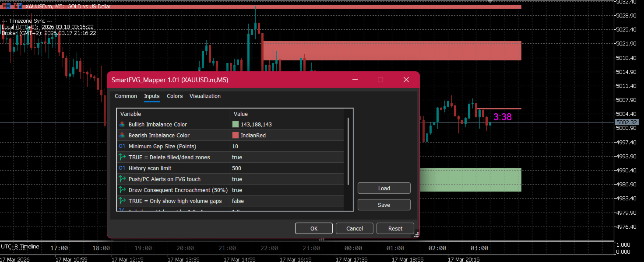This screenshot has height=262, width=644.
Task: Close the SmartFVG_Mapper dialog window
Action: coord(406,80)
